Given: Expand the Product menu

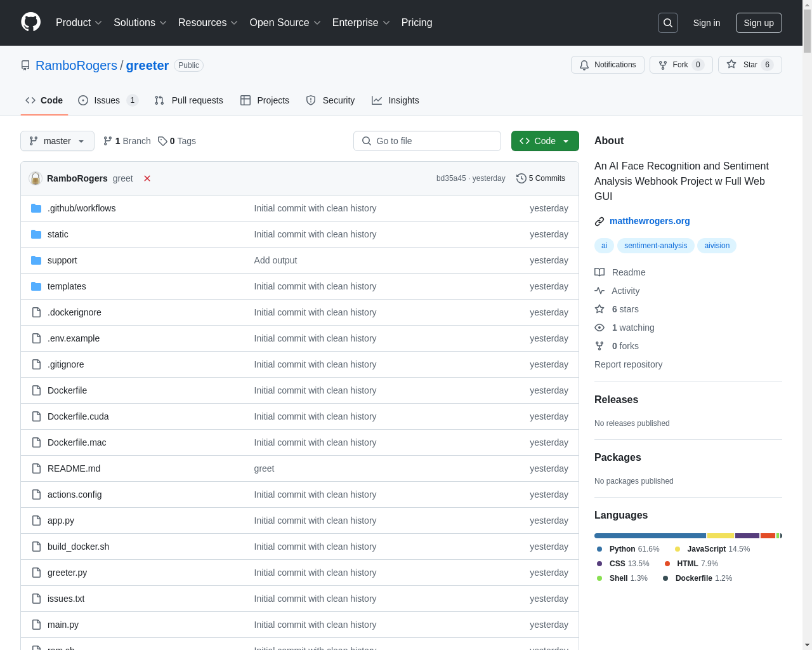Looking at the screenshot, I should pyautogui.click(x=79, y=23).
